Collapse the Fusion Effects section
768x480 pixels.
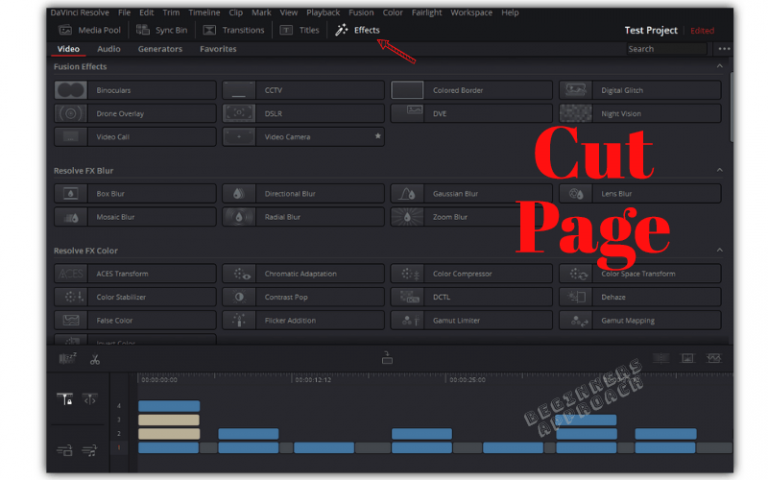tap(720, 66)
